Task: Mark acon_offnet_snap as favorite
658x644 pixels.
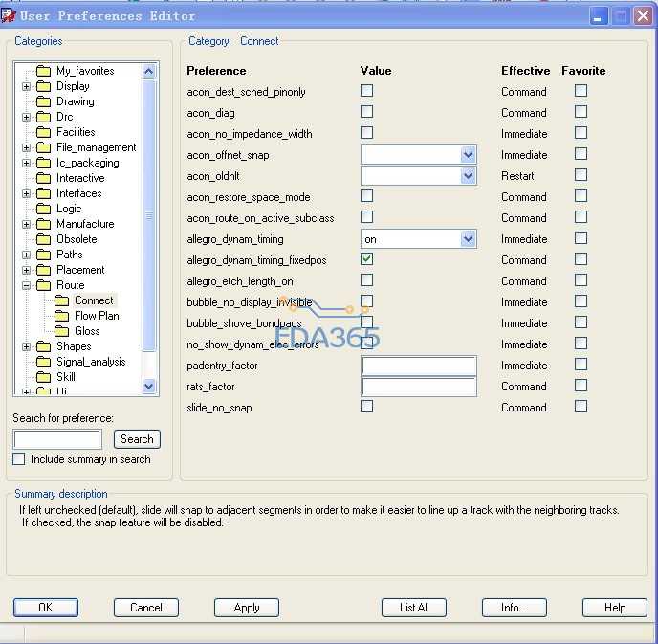Action: [x=581, y=154]
